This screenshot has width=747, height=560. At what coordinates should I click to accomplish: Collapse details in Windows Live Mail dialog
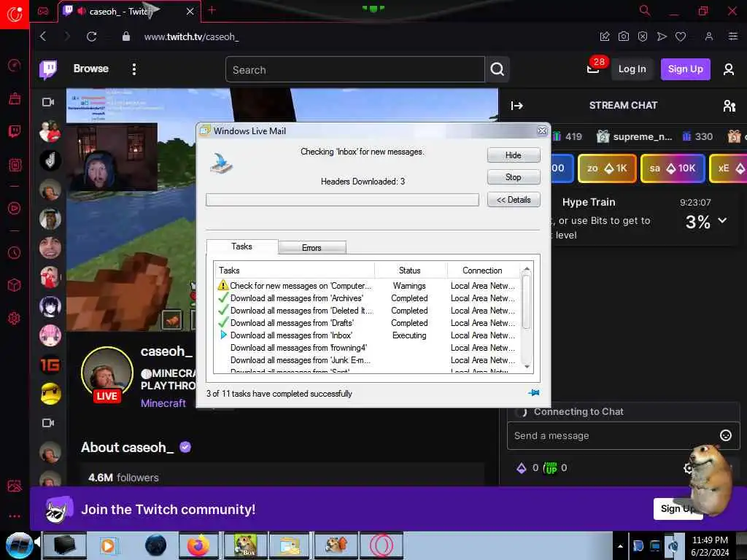click(x=514, y=200)
